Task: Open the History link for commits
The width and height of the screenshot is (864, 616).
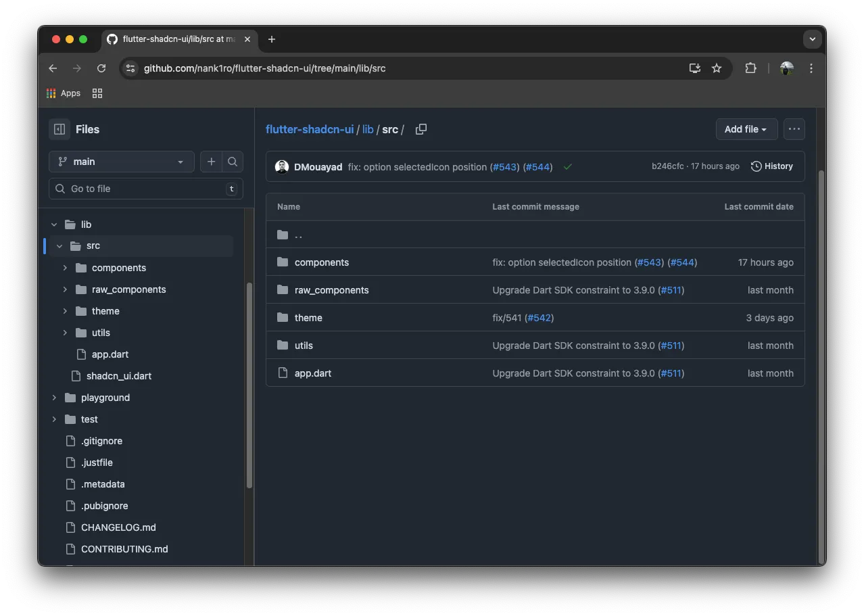Action: point(772,166)
